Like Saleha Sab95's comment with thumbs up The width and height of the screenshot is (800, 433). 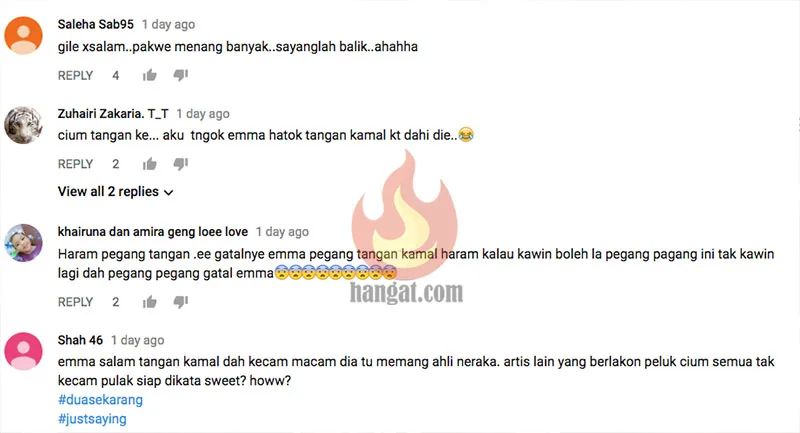pyautogui.click(x=149, y=75)
